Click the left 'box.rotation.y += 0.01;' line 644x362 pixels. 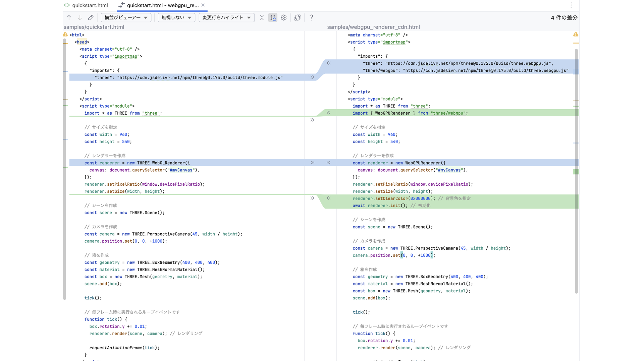click(x=118, y=326)
